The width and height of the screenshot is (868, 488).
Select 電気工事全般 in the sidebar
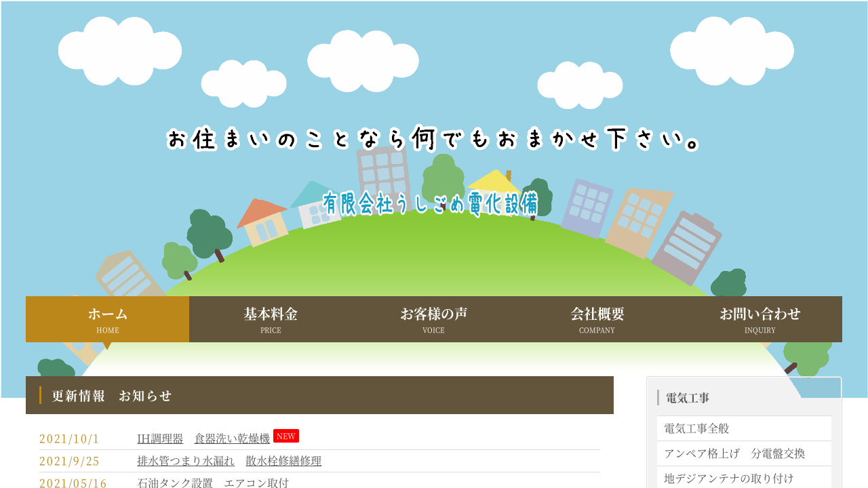[696, 428]
